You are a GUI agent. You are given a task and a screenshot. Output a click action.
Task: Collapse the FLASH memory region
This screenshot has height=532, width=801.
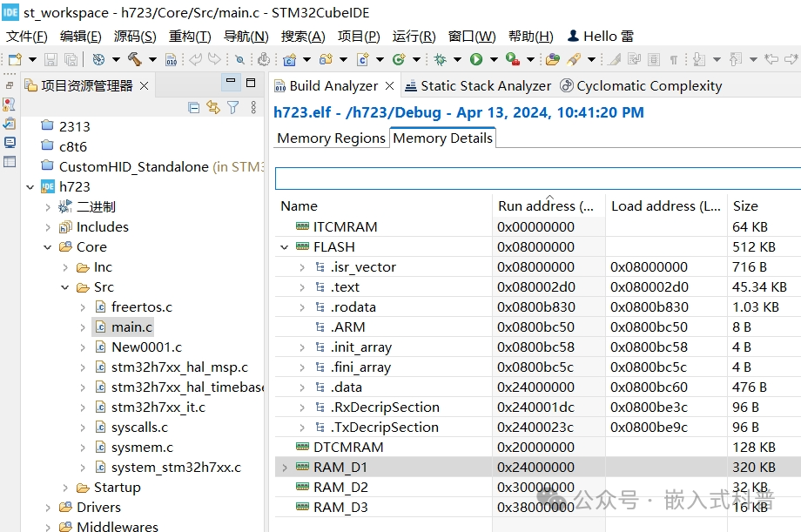(x=284, y=246)
